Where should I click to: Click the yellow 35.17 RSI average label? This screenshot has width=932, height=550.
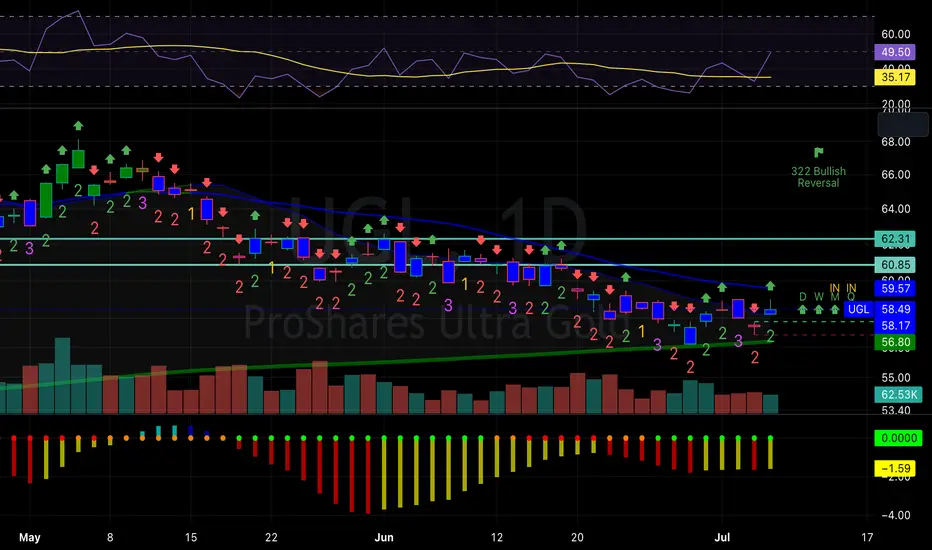pos(895,77)
